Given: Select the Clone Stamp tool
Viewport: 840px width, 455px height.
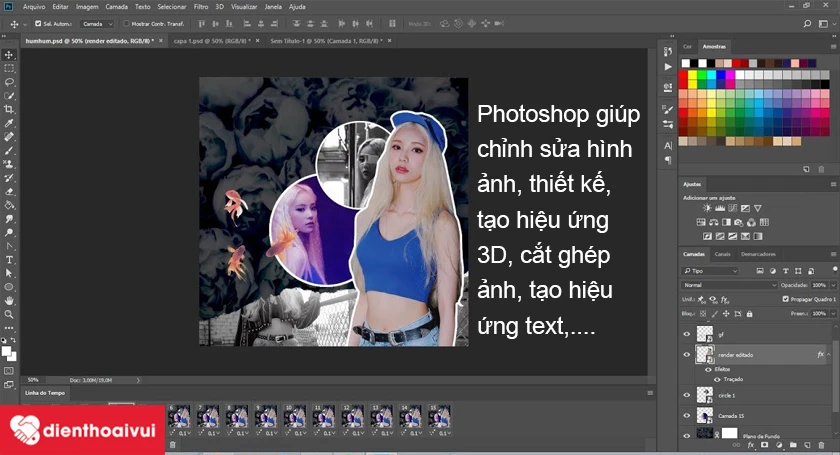Looking at the screenshot, I should coord(9,164).
